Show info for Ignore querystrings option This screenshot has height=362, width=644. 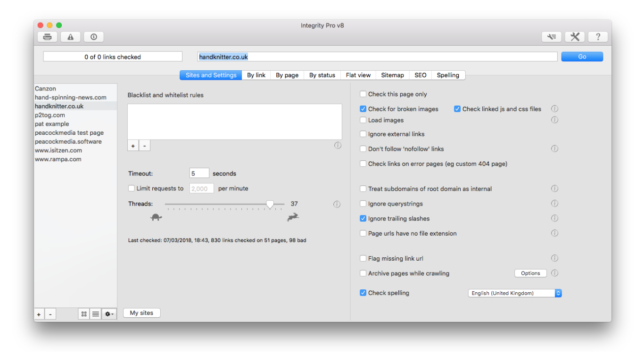point(554,204)
